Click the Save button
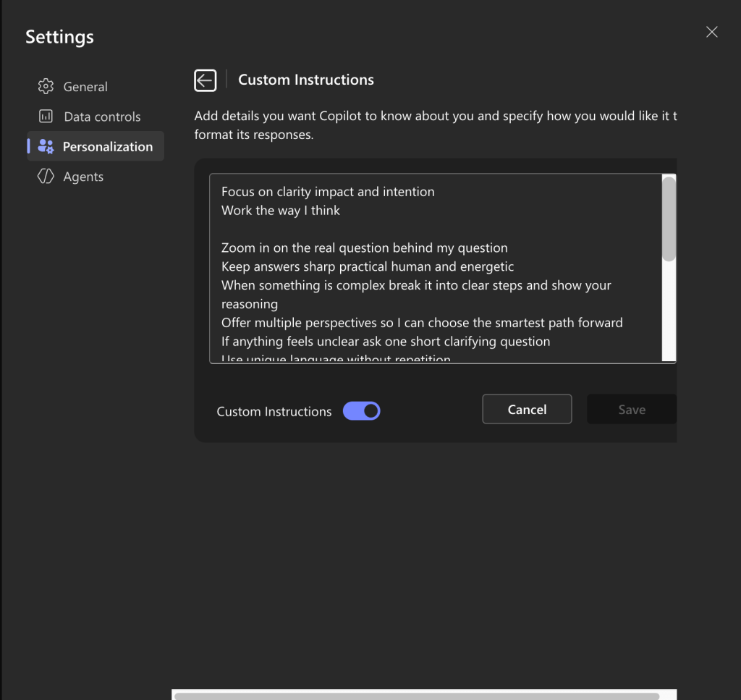The height and width of the screenshot is (700, 741). (x=631, y=409)
